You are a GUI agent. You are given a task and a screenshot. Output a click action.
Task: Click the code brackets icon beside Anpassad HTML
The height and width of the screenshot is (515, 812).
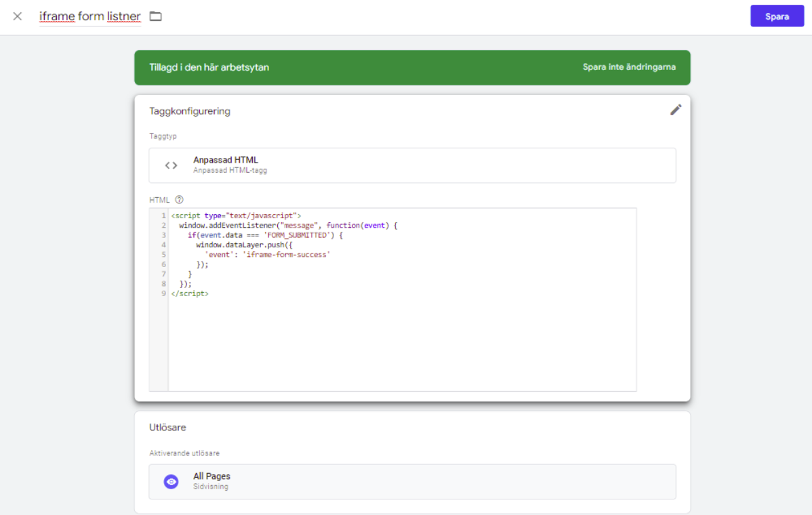170,165
